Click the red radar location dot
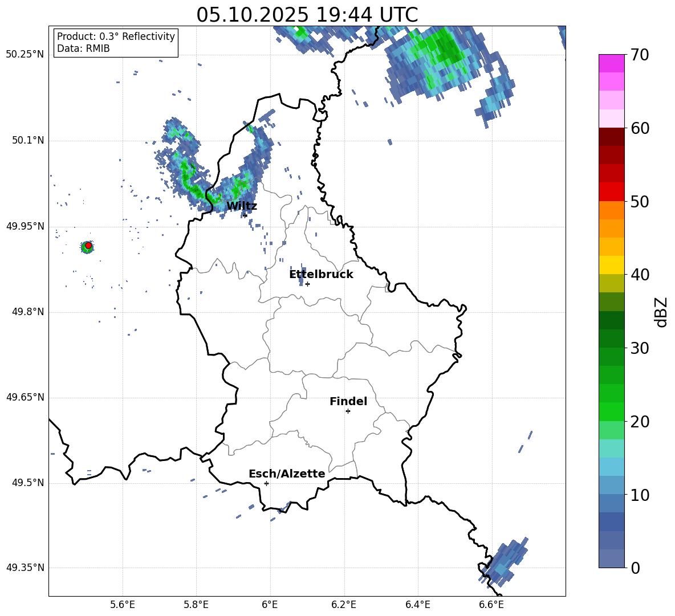675x616 pixels. [x=88, y=246]
